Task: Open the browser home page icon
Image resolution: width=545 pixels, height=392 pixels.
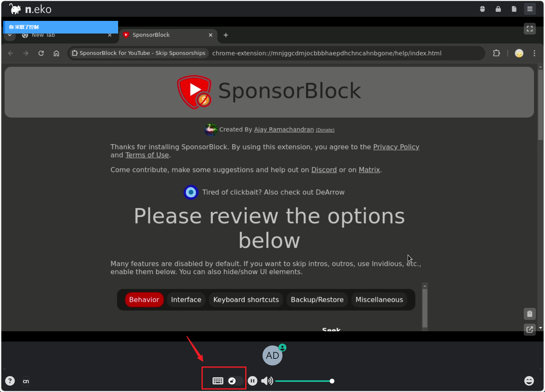Action: click(x=56, y=53)
